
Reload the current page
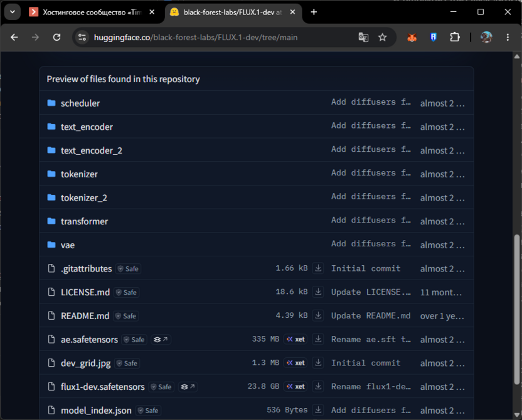(x=57, y=37)
